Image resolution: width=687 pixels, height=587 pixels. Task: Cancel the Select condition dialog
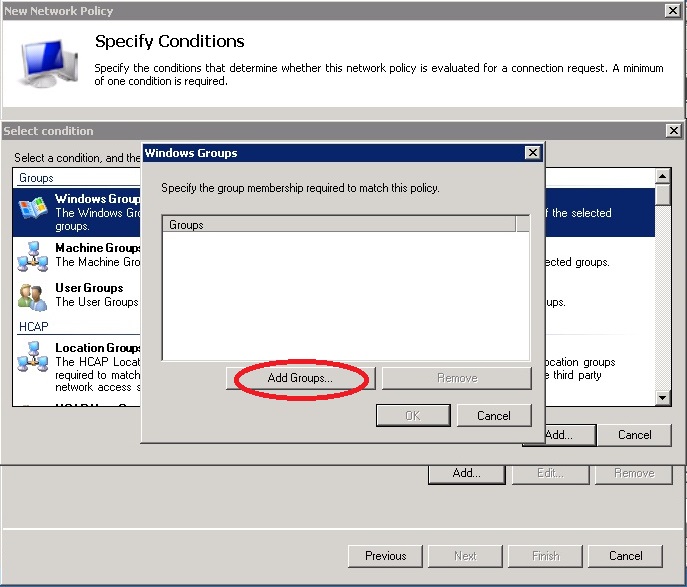click(x=634, y=435)
